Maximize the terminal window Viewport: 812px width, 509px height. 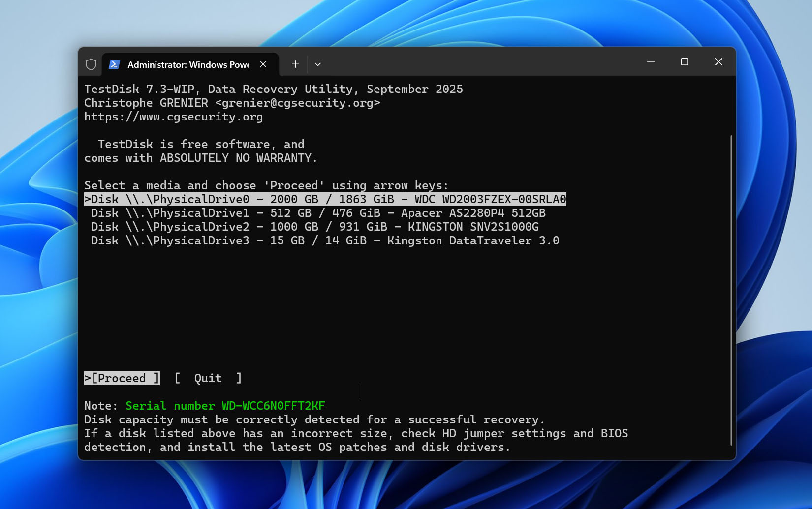pos(685,62)
